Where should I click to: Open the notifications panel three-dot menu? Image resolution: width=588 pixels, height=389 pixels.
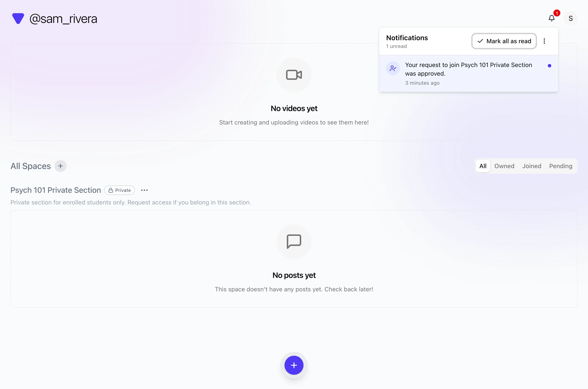(x=544, y=41)
